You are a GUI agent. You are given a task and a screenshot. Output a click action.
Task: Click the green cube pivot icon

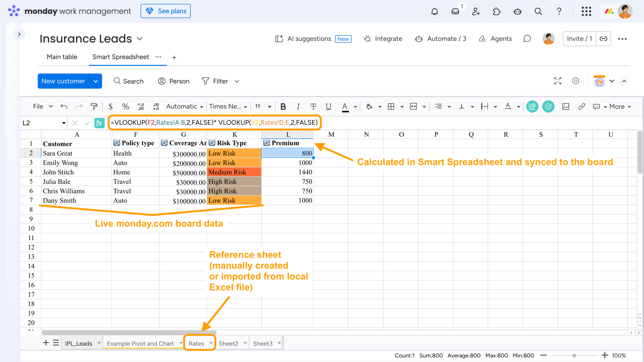click(x=548, y=107)
